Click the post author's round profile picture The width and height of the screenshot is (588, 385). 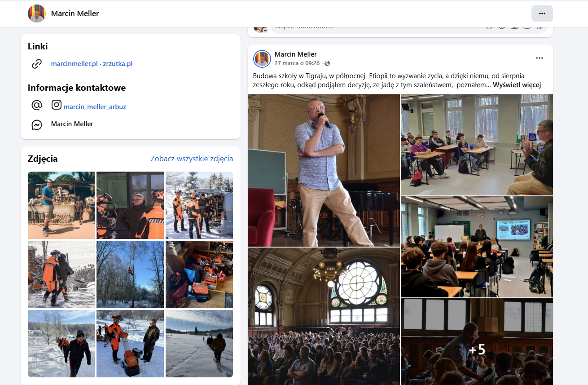pyautogui.click(x=262, y=58)
